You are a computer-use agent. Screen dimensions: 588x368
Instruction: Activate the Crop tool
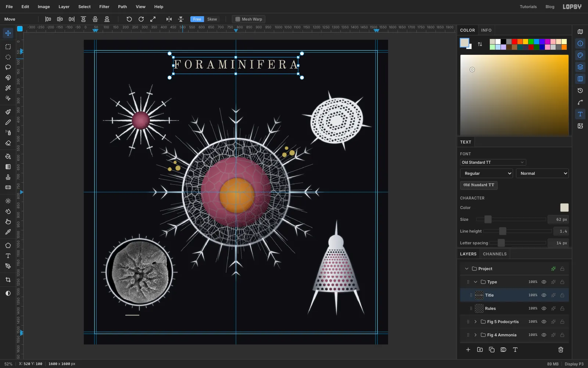(8, 280)
